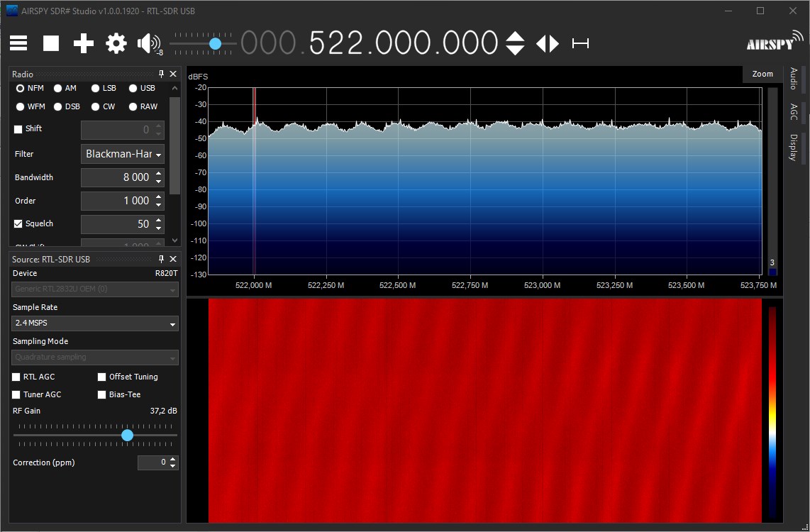Click the Zoom button
This screenshot has width=810, height=532.
762,74
